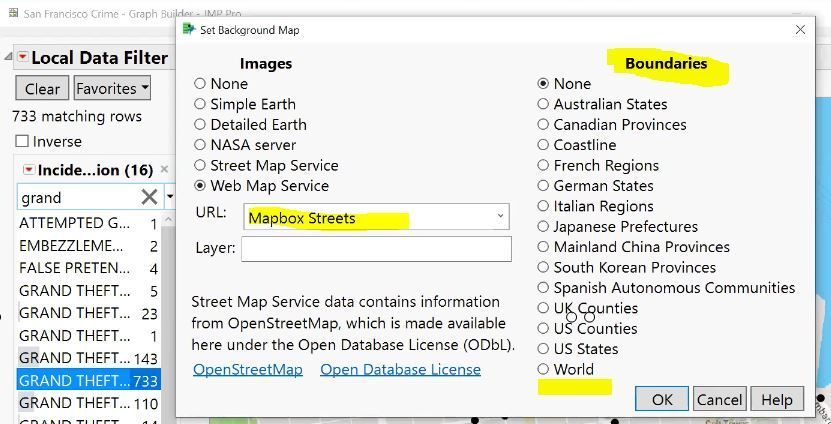Select GRAND THEFT row with count 143

click(89, 358)
